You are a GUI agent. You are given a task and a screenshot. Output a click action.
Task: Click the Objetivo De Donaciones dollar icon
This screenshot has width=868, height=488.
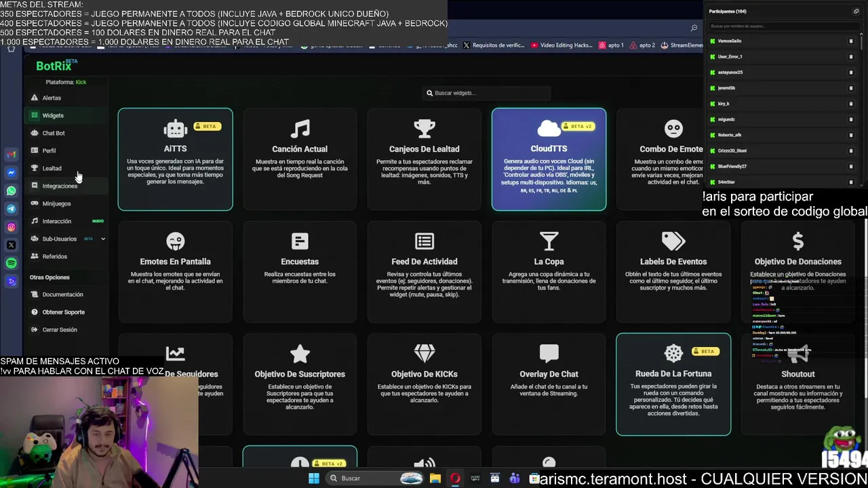pos(798,241)
